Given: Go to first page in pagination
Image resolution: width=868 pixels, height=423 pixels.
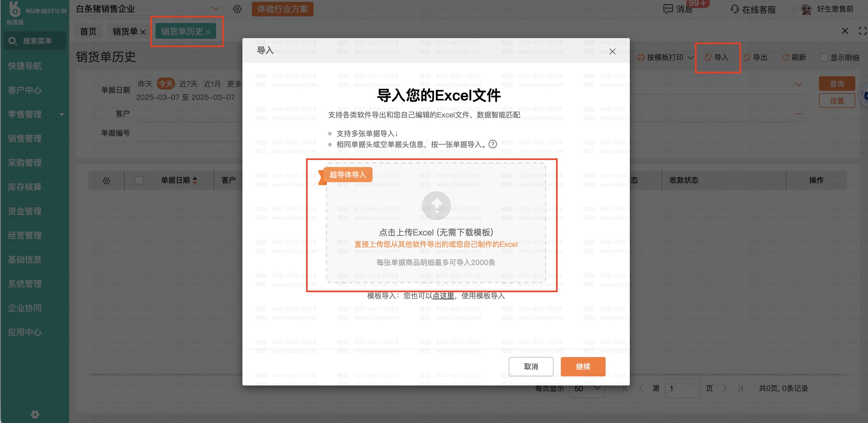Looking at the screenshot, I should (625, 389).
